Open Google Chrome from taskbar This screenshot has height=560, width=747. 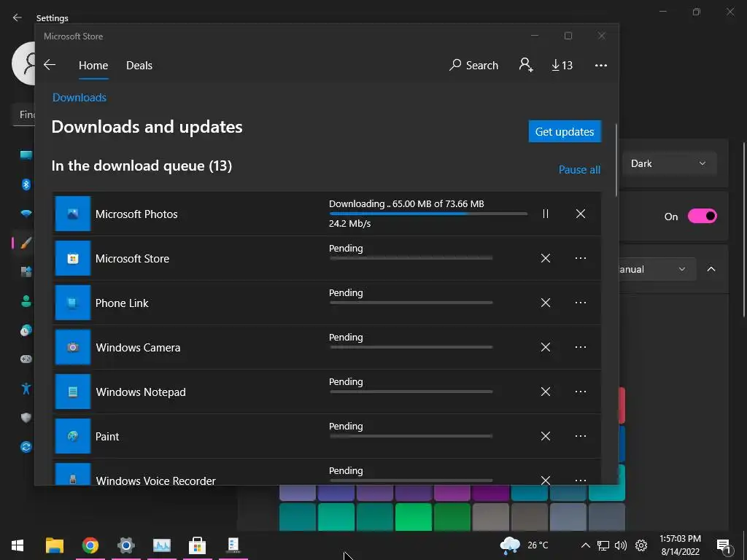90,545
